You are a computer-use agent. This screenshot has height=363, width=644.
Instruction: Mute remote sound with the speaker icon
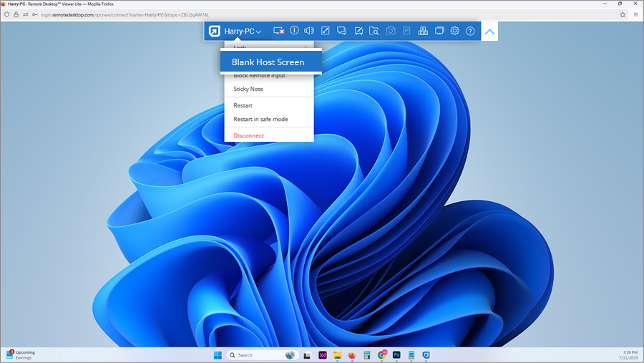coord(309,31)
